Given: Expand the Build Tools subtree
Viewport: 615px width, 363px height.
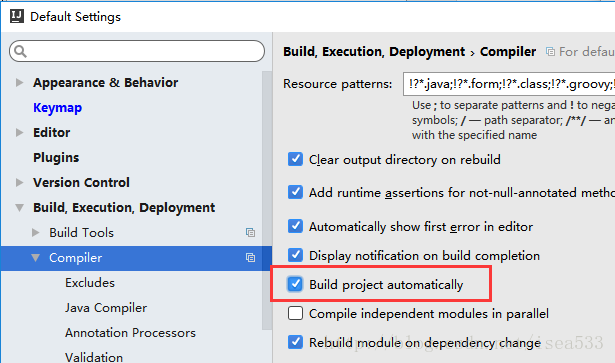Looking at the screenshot, I should click(35, 232).
